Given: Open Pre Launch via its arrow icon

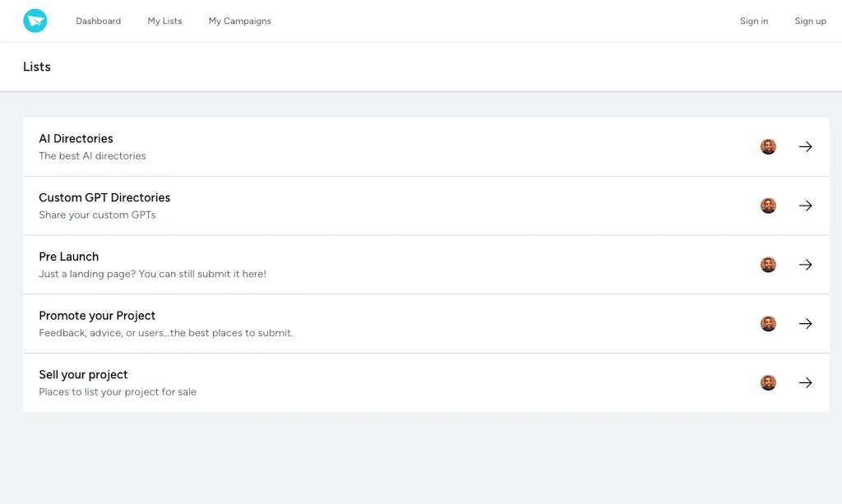Looking at the screenshot, I should [x=805, y=264].
